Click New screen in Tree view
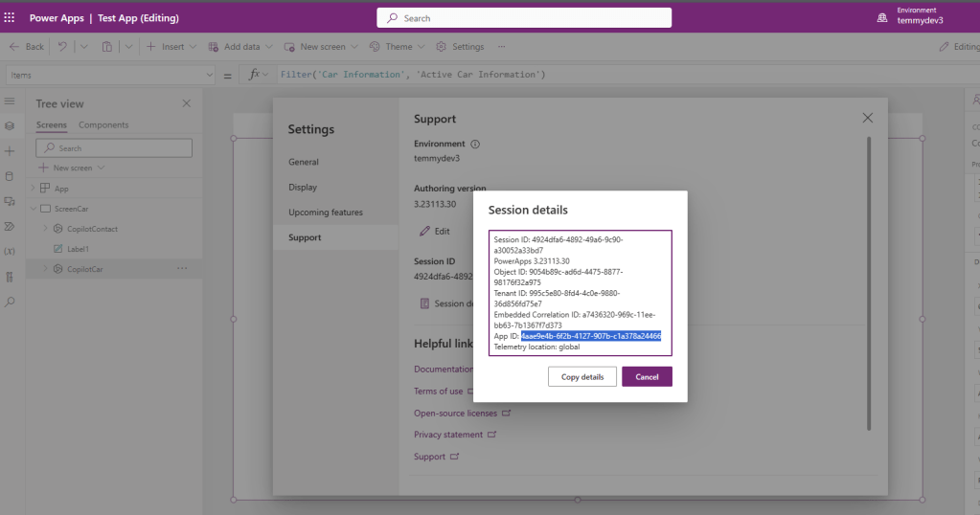The height and width of the screenshot is (515, 980). 72,168
